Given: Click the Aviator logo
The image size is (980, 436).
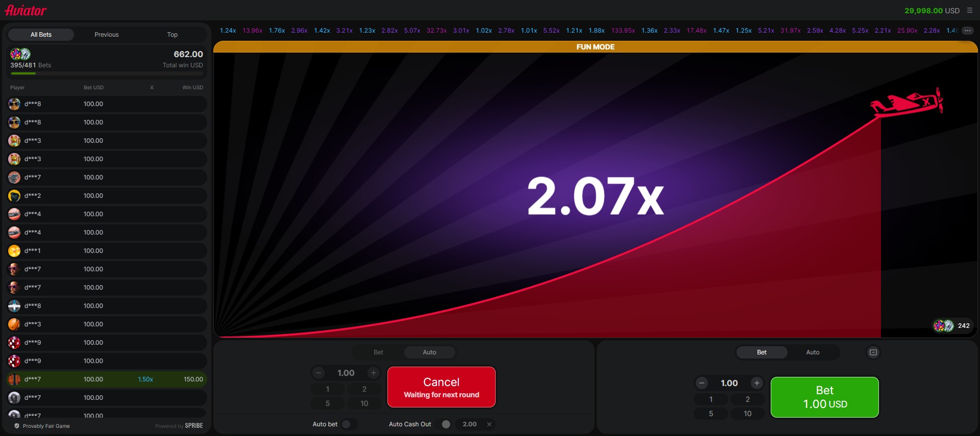Looking at the screenshot, I should (x=26, y=10).
